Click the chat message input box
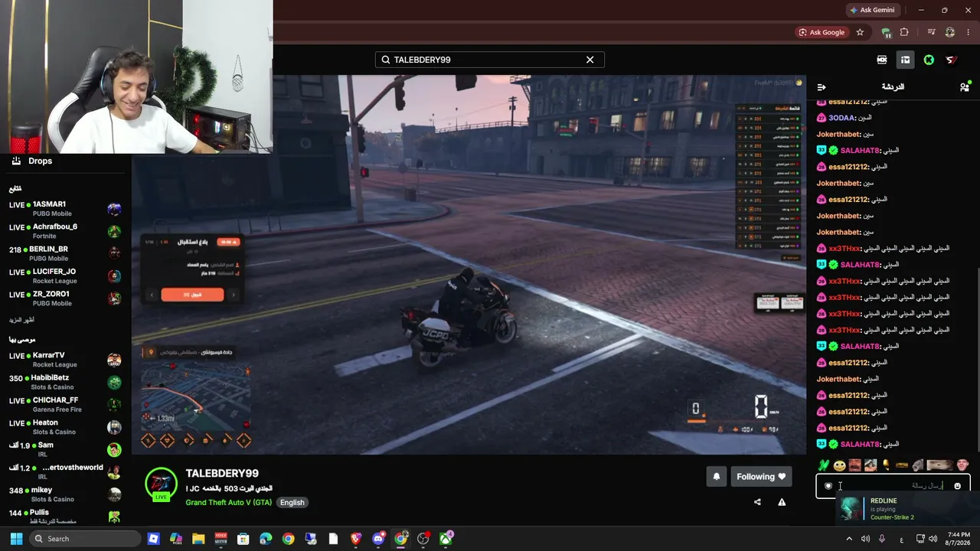 pyautogui.click(x=893, y=485)
